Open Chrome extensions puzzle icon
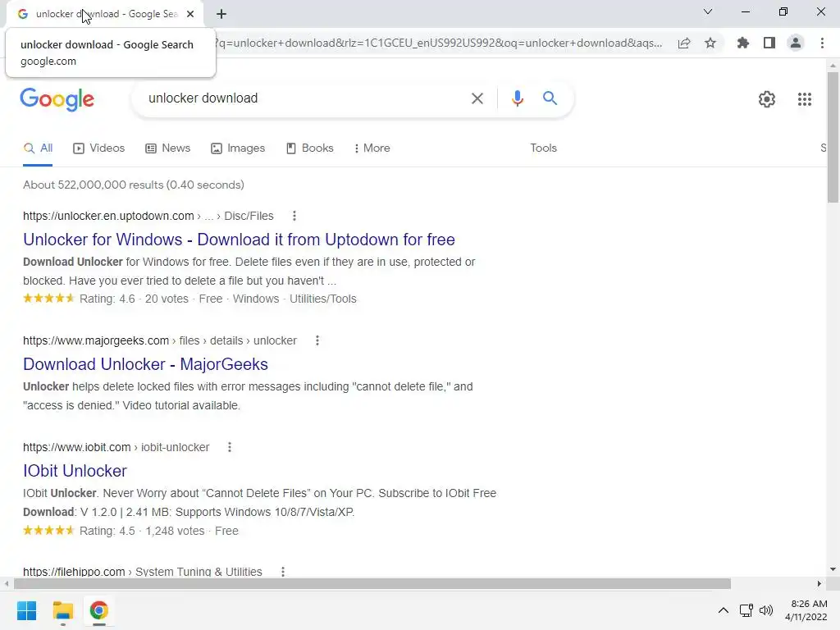The image size is (840, 630). 743,43
